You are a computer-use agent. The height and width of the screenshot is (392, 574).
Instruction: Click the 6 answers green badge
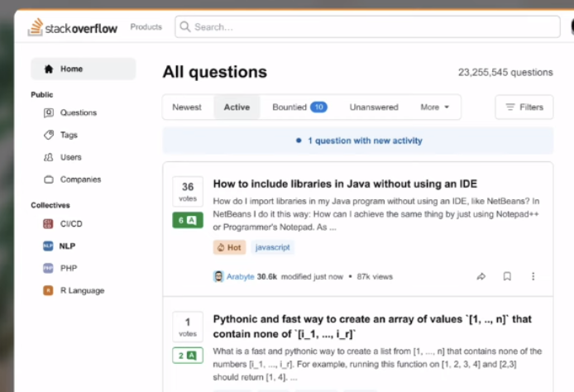[188, 220]
